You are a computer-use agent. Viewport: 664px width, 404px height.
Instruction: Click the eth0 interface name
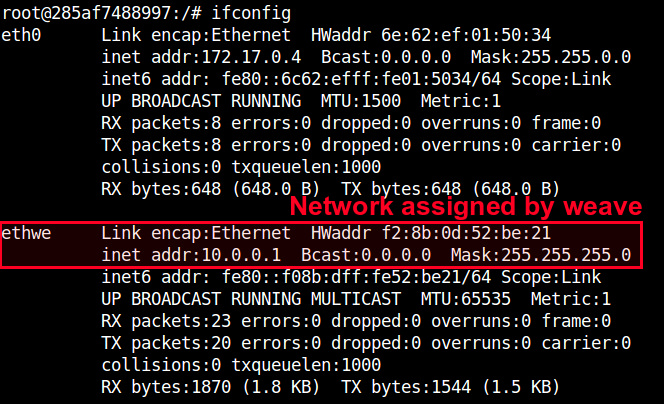22,35
